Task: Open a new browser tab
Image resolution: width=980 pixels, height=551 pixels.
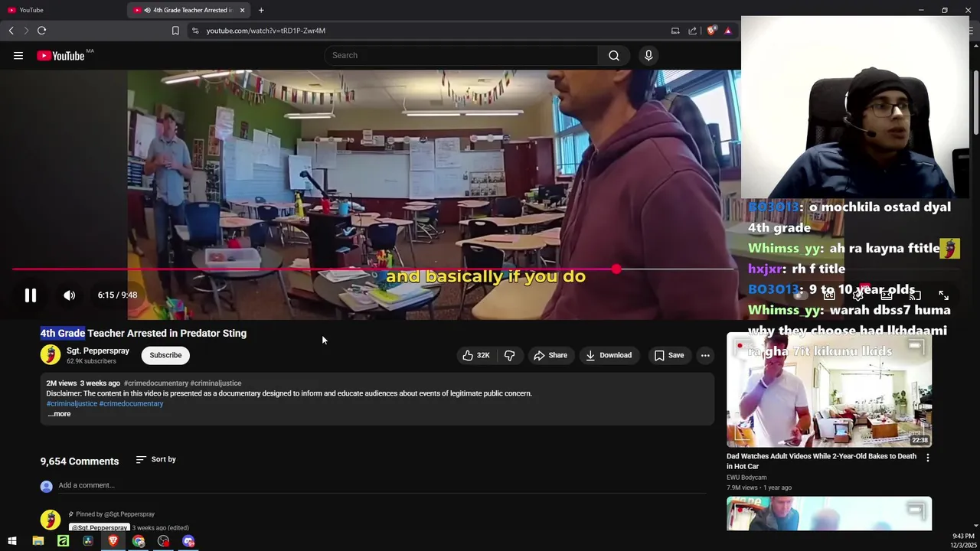Action: point(261,10)
